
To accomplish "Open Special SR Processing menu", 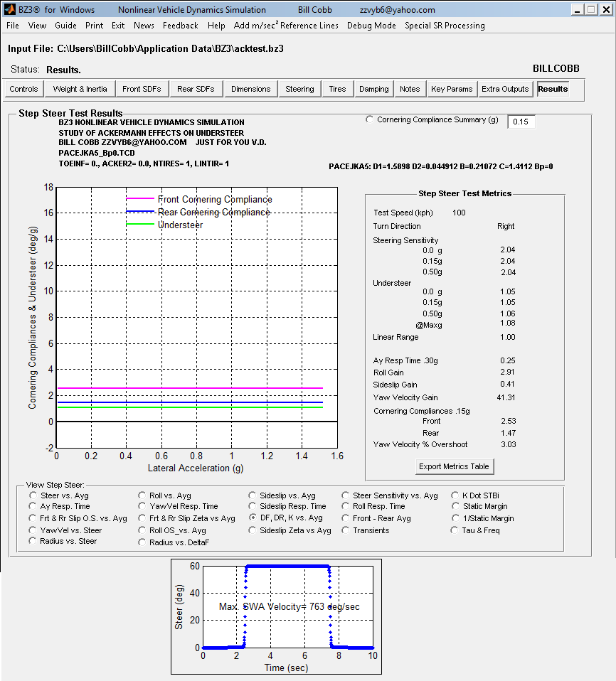I will point(445,26).
